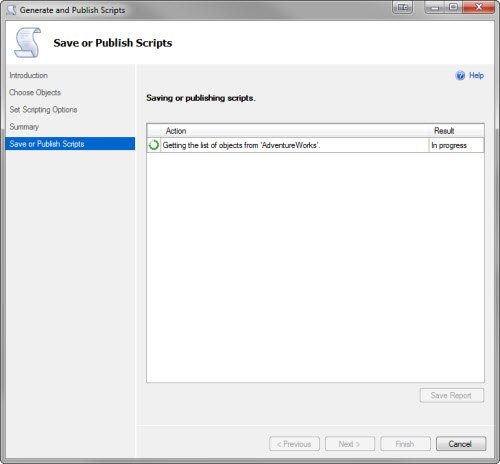Select the 'Getting the list of objects' row
Screen dimensions: 500x464
pos(315,145)
